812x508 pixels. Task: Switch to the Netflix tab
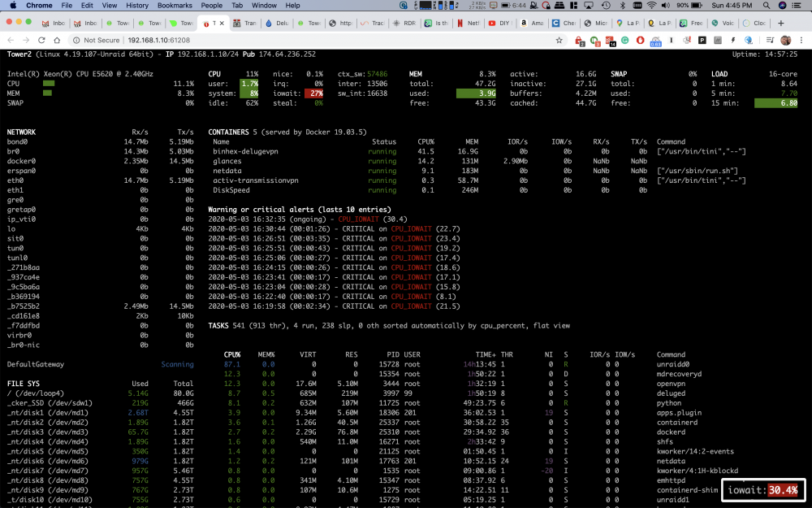pyautogui.click(x=469, y=23)
